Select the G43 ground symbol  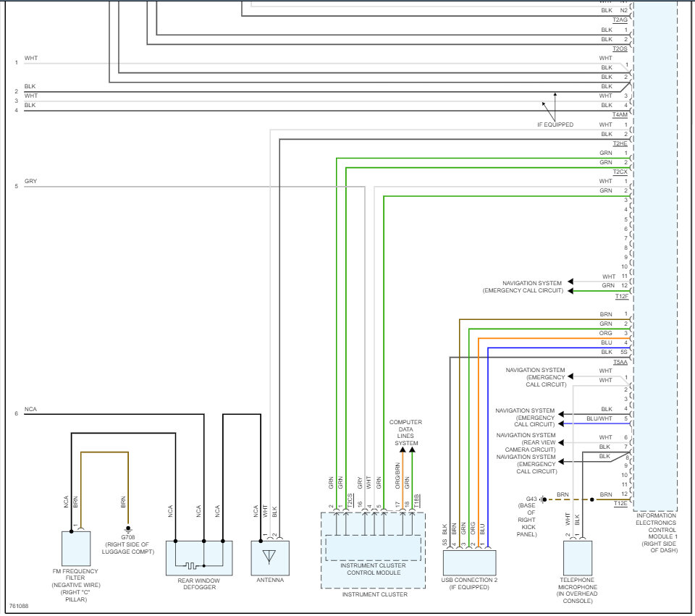(544, 499)
